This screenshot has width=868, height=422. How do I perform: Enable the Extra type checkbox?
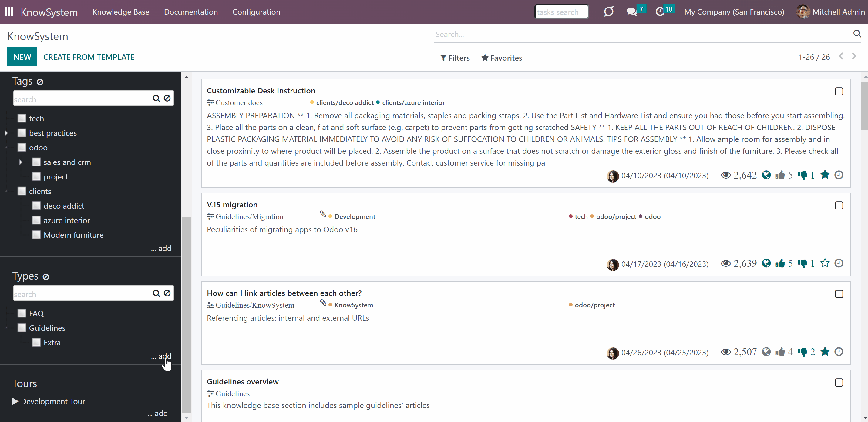pyautogui.click(x=36, y=342)
